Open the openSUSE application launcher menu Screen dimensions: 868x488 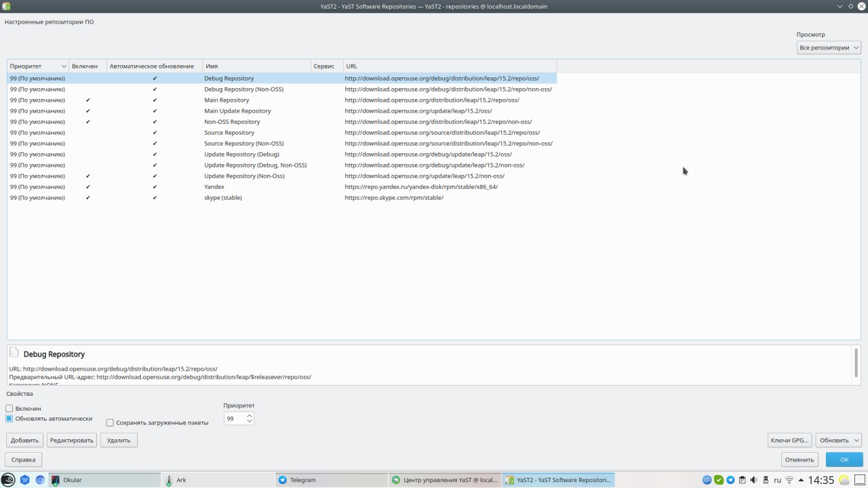(8, 480)
